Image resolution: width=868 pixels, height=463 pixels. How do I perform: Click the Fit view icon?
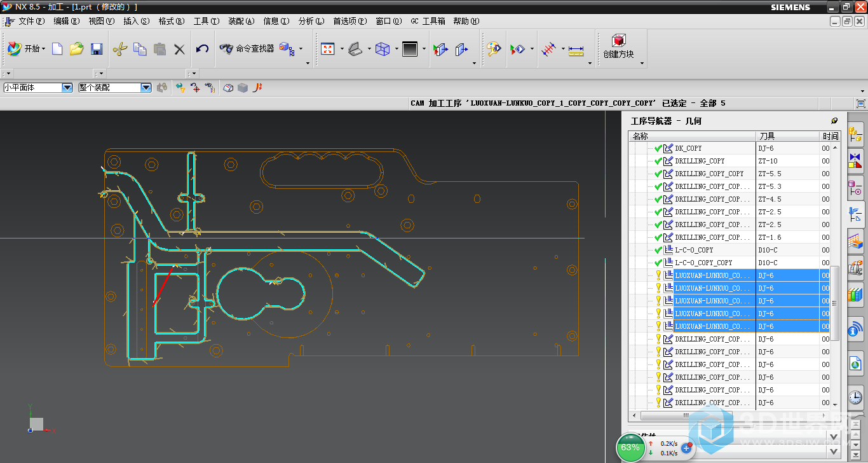pyautogui.click(x=328, y=49)
